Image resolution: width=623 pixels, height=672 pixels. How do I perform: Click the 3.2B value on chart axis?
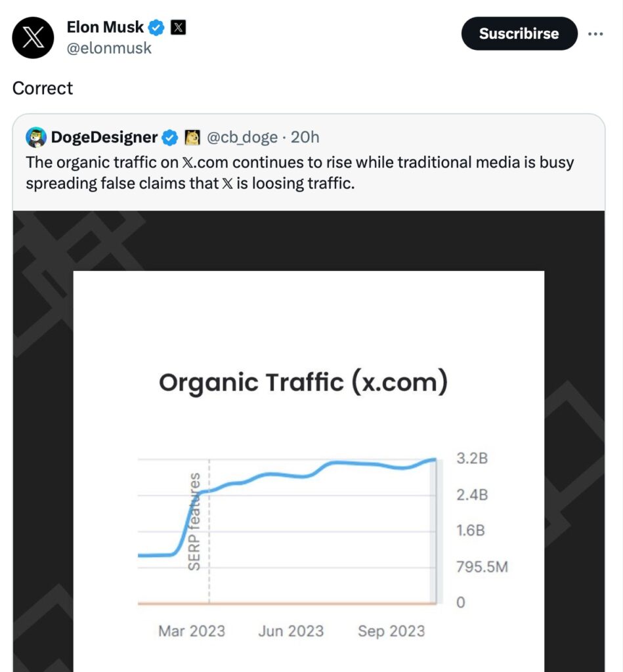pos(472,459)
